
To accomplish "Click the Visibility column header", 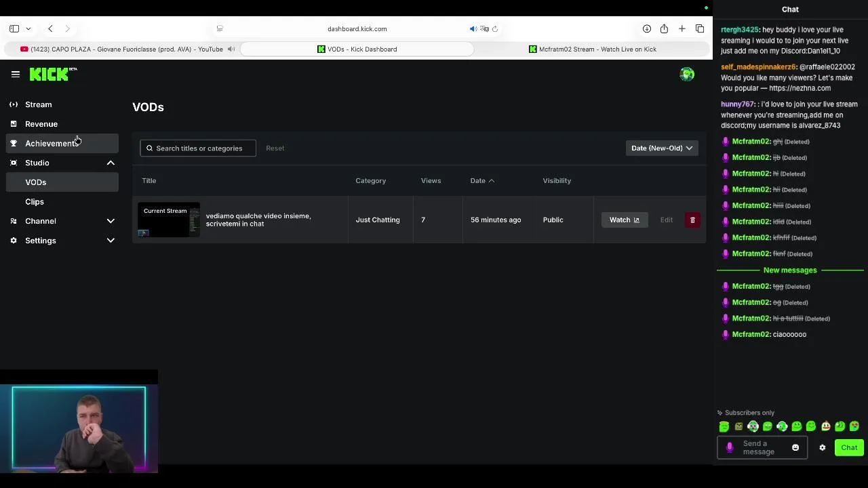I will tap(557, 181).
